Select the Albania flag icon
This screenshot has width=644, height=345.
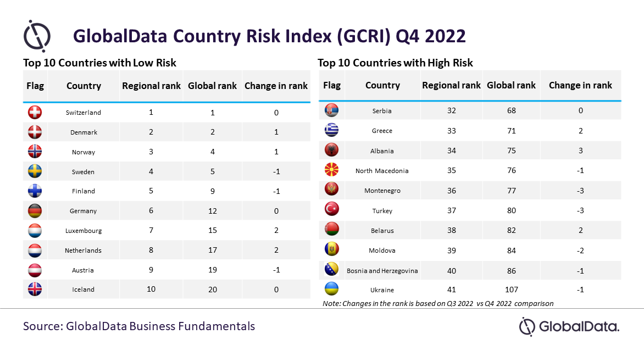click(332, 150)
